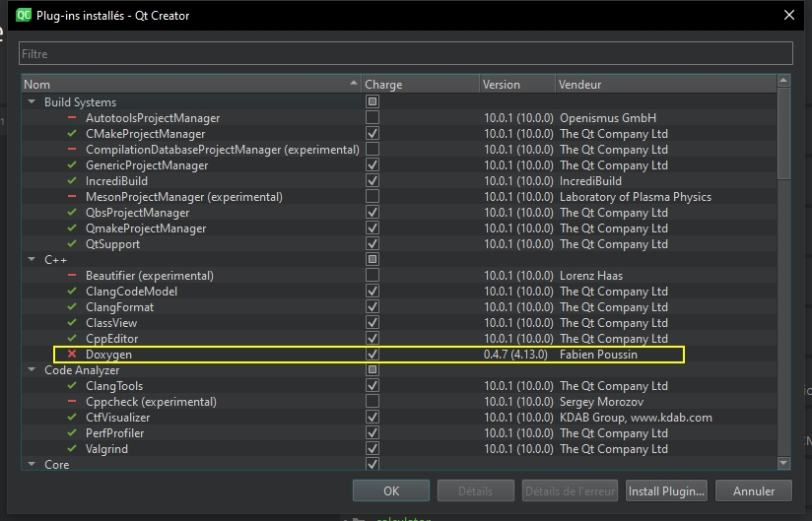The width and height of the screenshot is (812, 521).
Task: Toggle Code Analyzer group checkbox
Action: click(x=372, y=369)
